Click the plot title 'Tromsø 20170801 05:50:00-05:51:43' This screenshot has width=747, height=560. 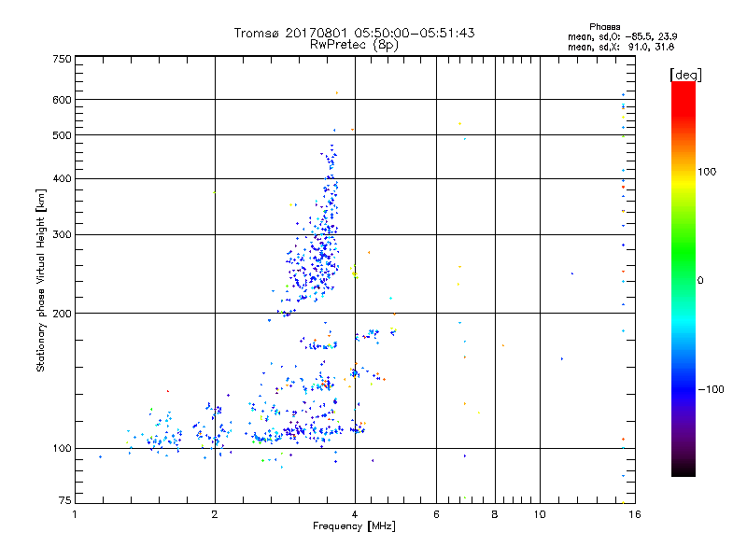pos(354,33)
